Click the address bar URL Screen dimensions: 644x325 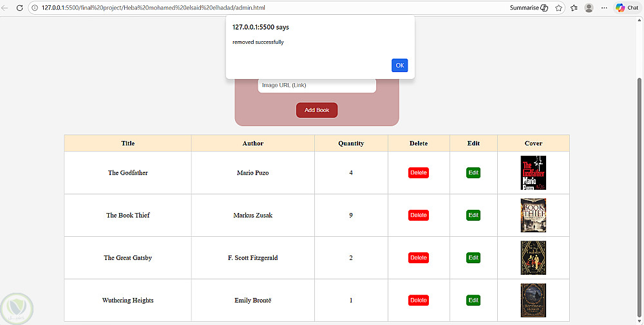coord(153,8)
